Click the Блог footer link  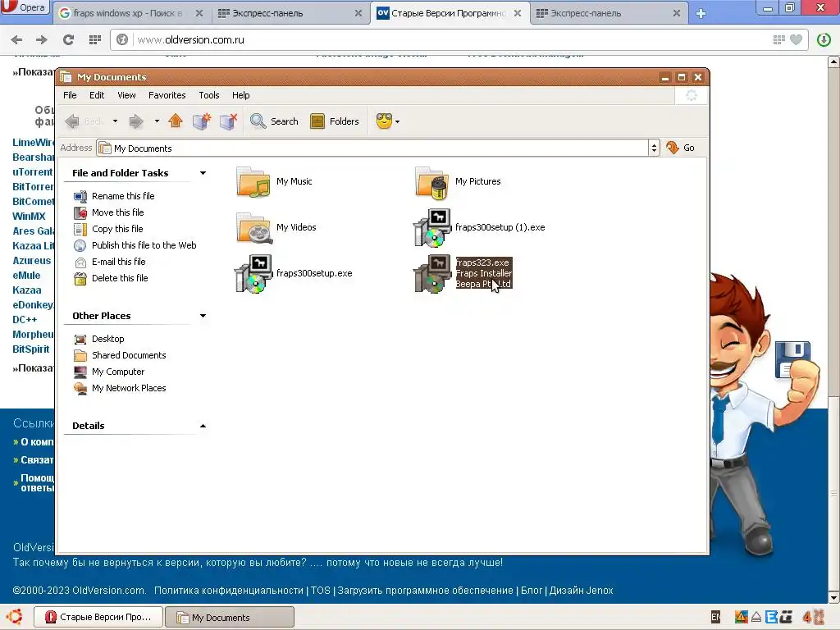(532, 591)
